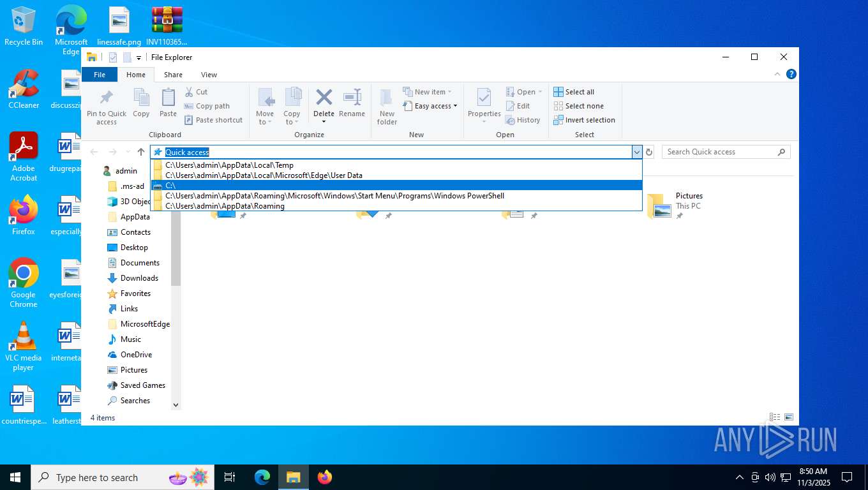Open Firefox from the taskbar
Image resolution: width=868 pixels, height=490 pixels.
(x=325, y=477)
